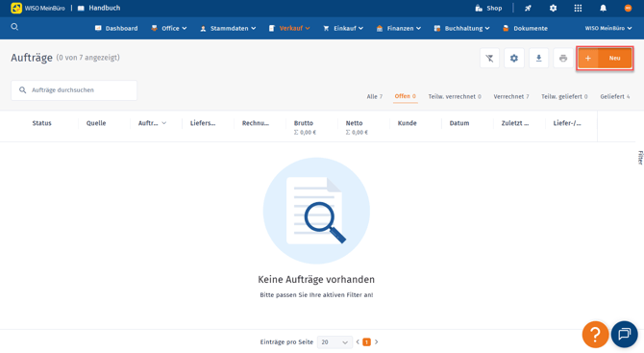Screen dimensions: 644x353
Task: Sort by Liefer-/... column
Action: pos(567,123)
